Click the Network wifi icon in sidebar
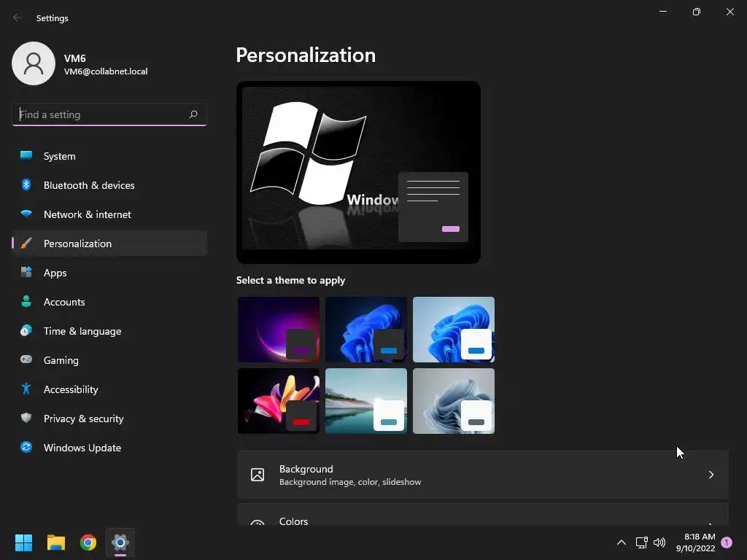Viewport: 747px width, 560px height. 26,214
